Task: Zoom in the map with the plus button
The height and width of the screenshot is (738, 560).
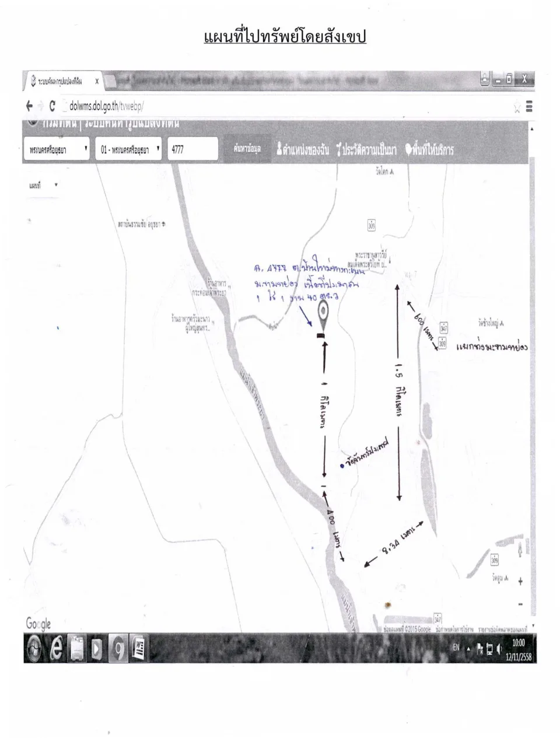Action: tap(520, 582)
